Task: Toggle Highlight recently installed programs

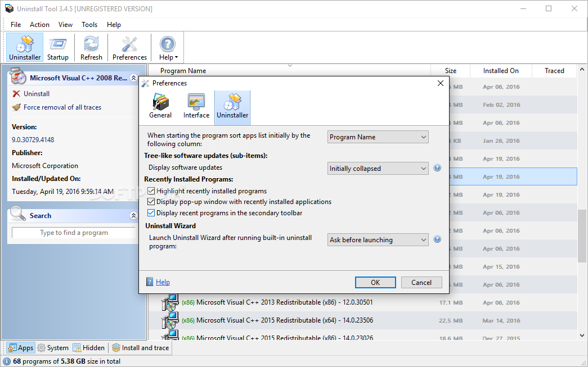Action: tap(151, 191)
